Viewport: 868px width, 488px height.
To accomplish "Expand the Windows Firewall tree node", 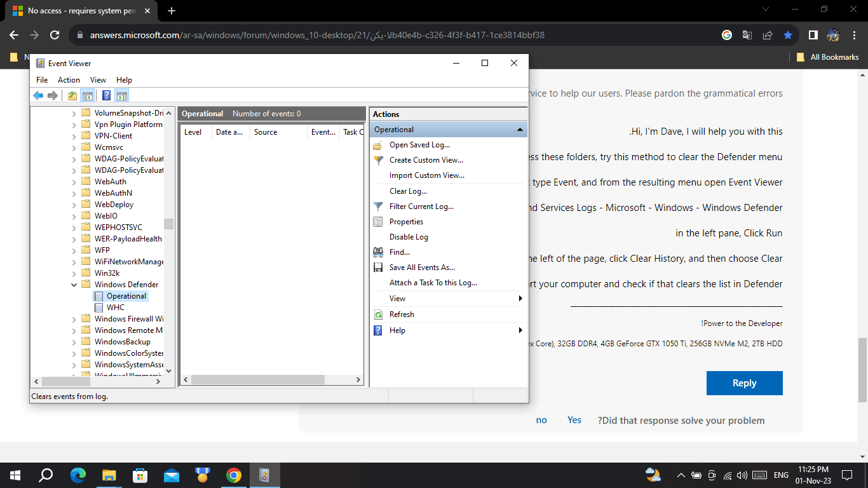I will [74, 319].
